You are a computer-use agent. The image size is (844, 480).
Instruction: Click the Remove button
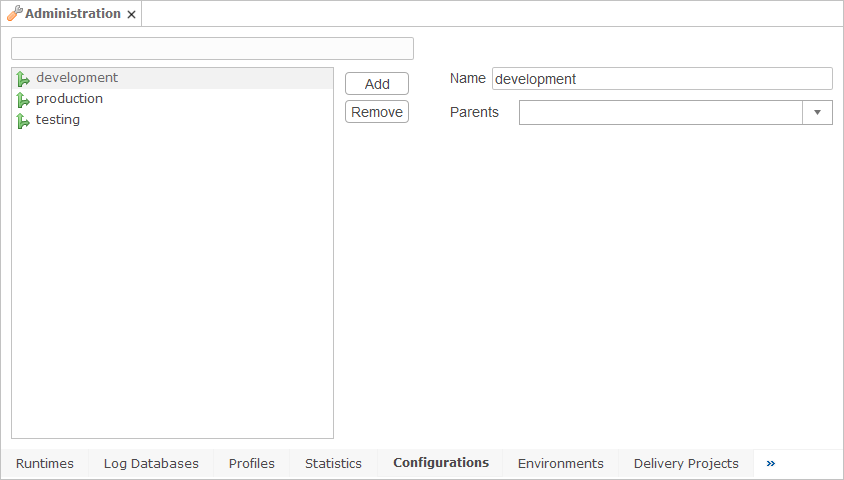tap(377, 112)
